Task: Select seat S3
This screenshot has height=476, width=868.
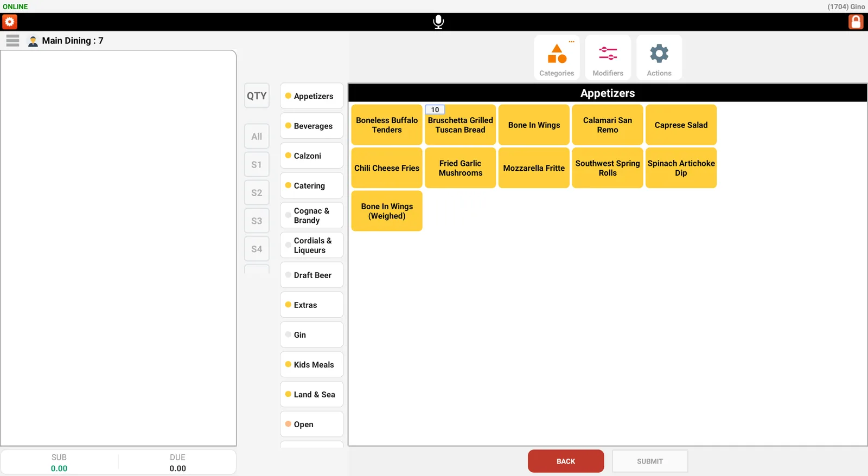Action: (257, 221)
